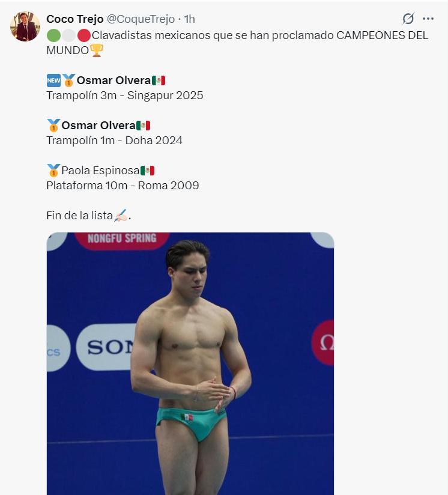Open the tweet via the 1h timestamp
This screenshot has height=495, width=448.
[190, 19]
